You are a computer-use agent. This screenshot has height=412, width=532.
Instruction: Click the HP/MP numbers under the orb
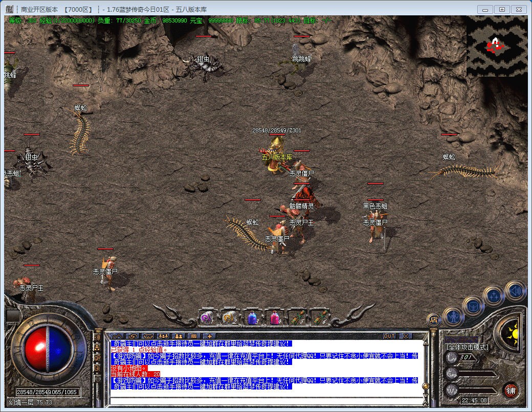click(x=47, y=392)
